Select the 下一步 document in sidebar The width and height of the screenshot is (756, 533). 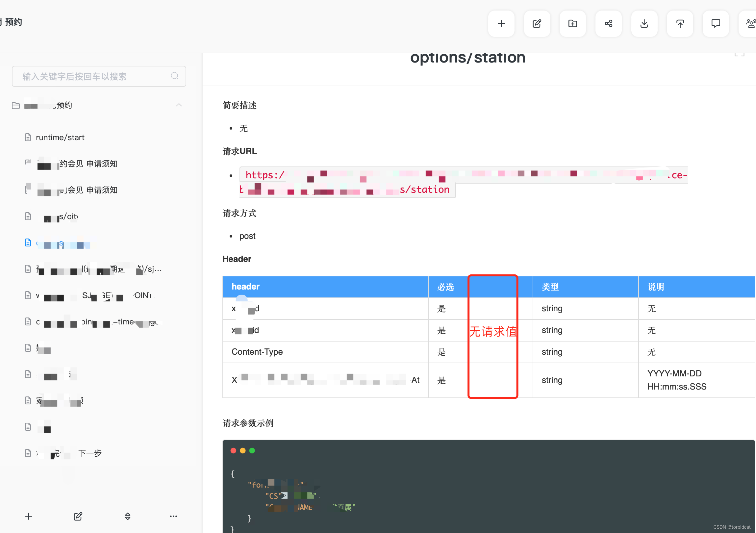(89, 453)
